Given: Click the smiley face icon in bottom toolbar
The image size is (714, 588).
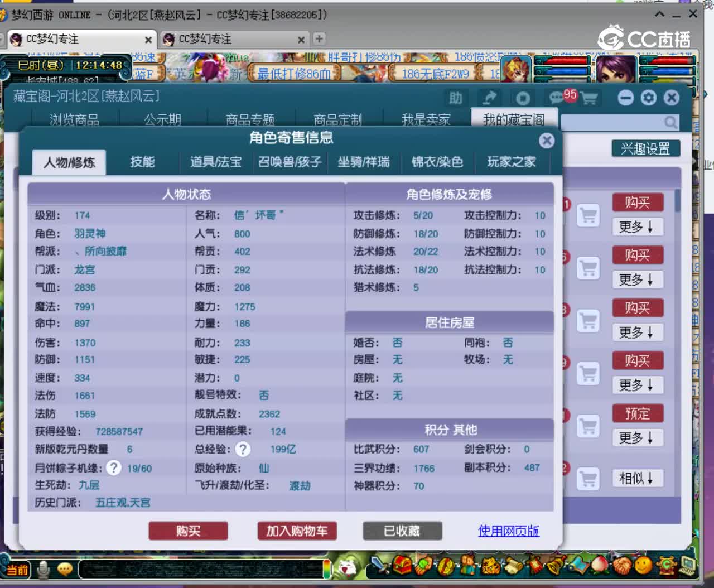Looking at the screenshot, I should (x=643, y=565).
